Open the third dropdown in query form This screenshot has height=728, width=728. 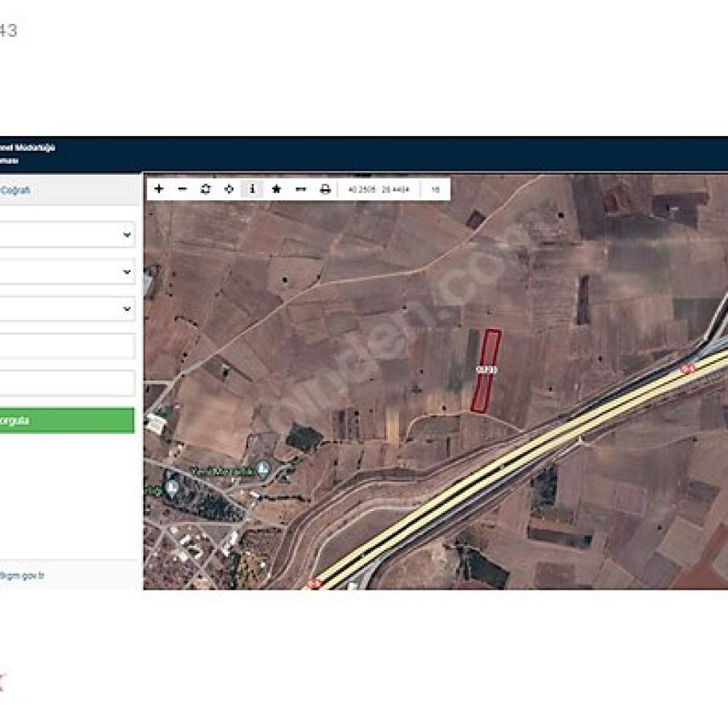pos(67,309)
